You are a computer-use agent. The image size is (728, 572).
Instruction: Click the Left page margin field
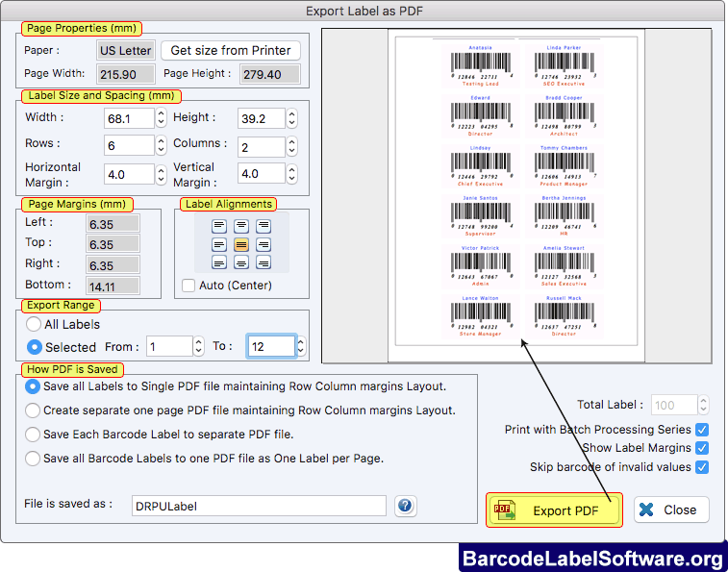click(x=113, y=224)
